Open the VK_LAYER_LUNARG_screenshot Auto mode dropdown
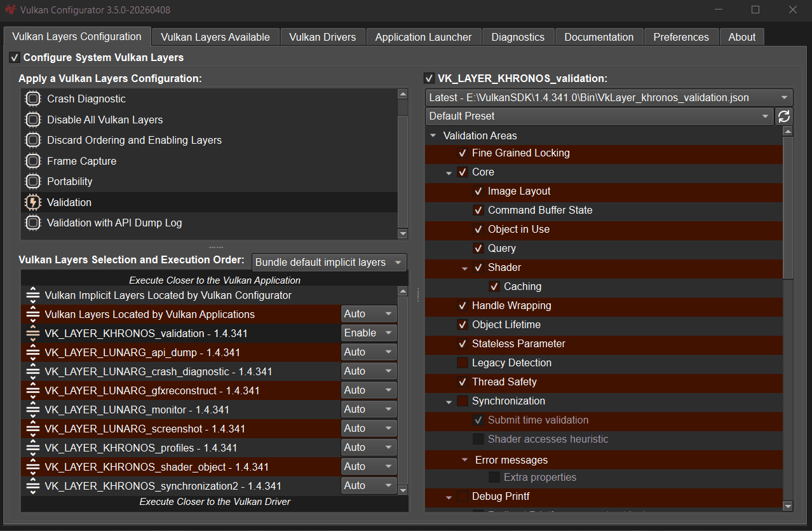Viewport: 812px width, 531px height. [369, 429]
